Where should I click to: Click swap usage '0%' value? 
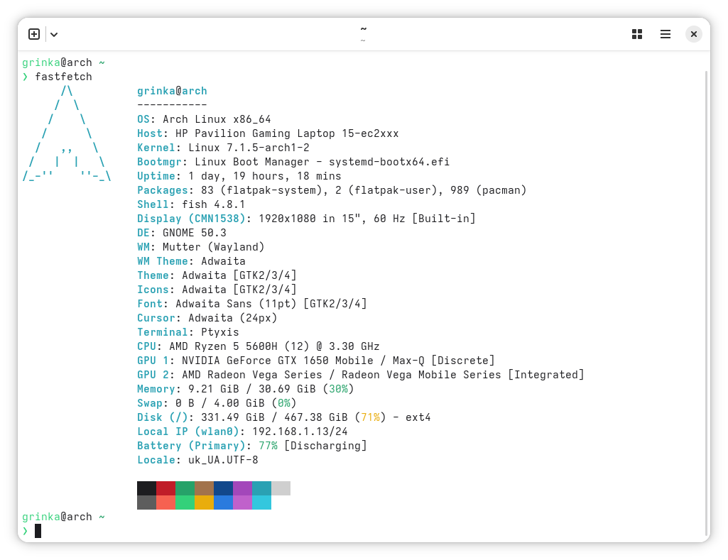click(284, 403)
